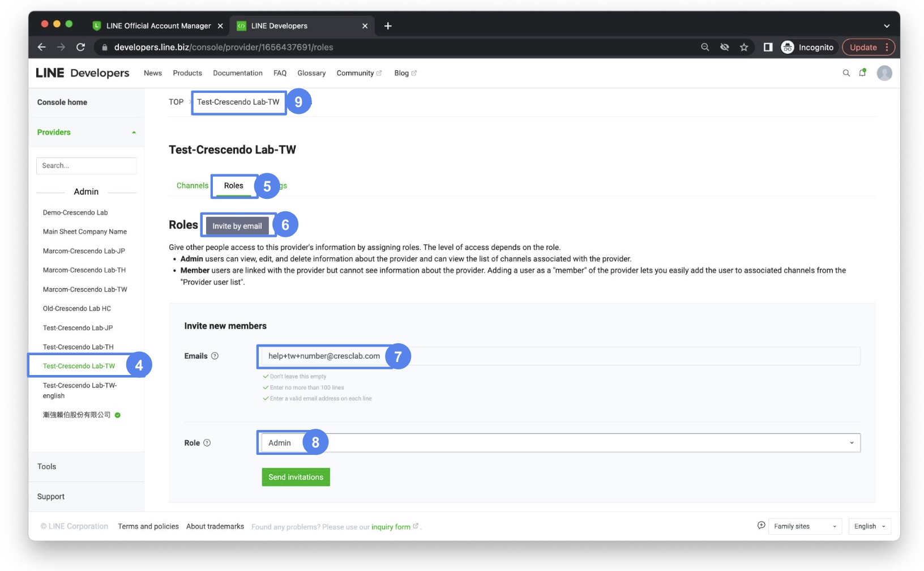Open the Blog external link
Viewport: 924px width, 571px height.
[405, 73]
